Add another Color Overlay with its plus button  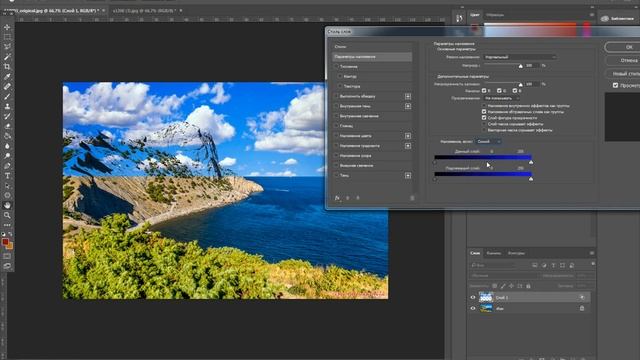408,136
